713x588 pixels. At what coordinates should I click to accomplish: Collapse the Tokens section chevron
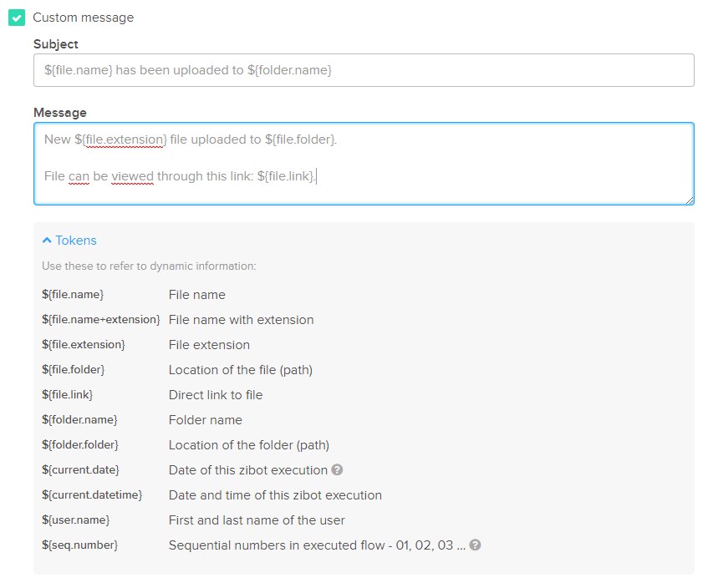click(46, 241)
